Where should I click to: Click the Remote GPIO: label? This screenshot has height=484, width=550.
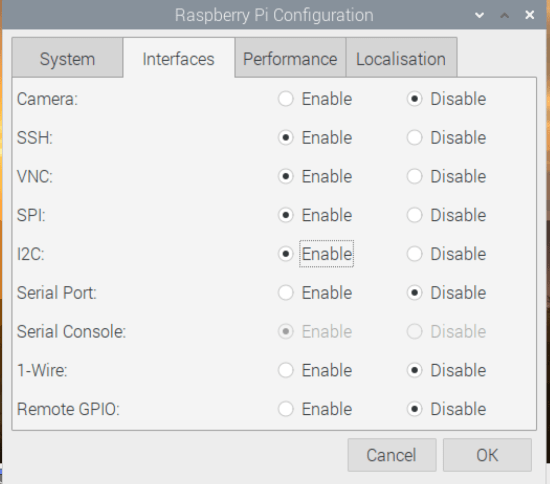pos(68,409)
